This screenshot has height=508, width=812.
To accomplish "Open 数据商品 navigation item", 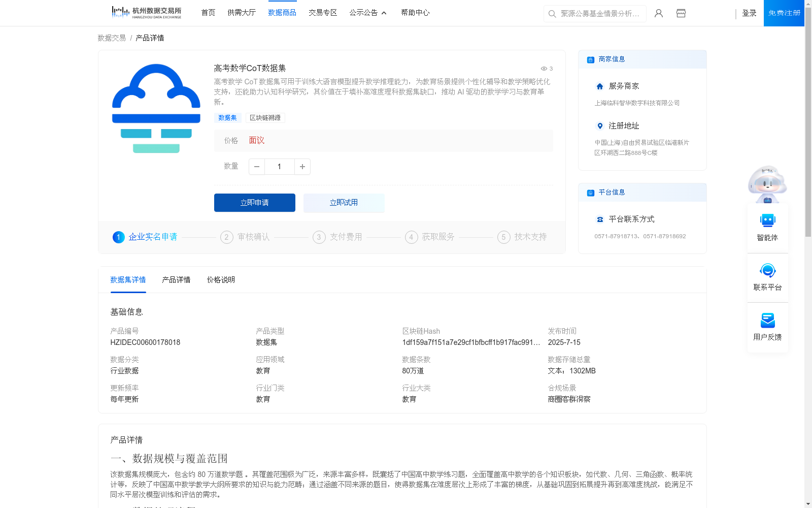I will [282, 13].
